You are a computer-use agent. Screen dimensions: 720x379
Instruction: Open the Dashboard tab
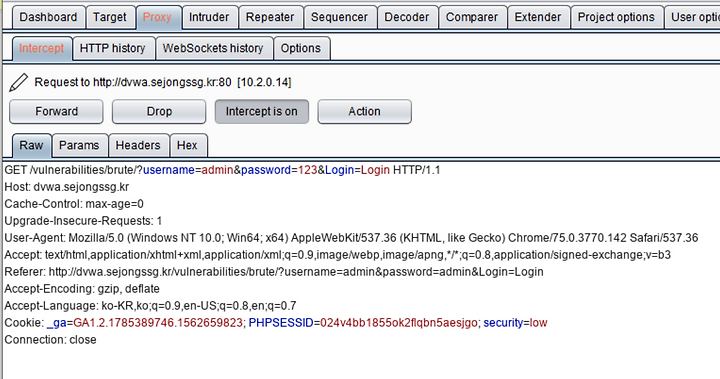click(48, 17)
